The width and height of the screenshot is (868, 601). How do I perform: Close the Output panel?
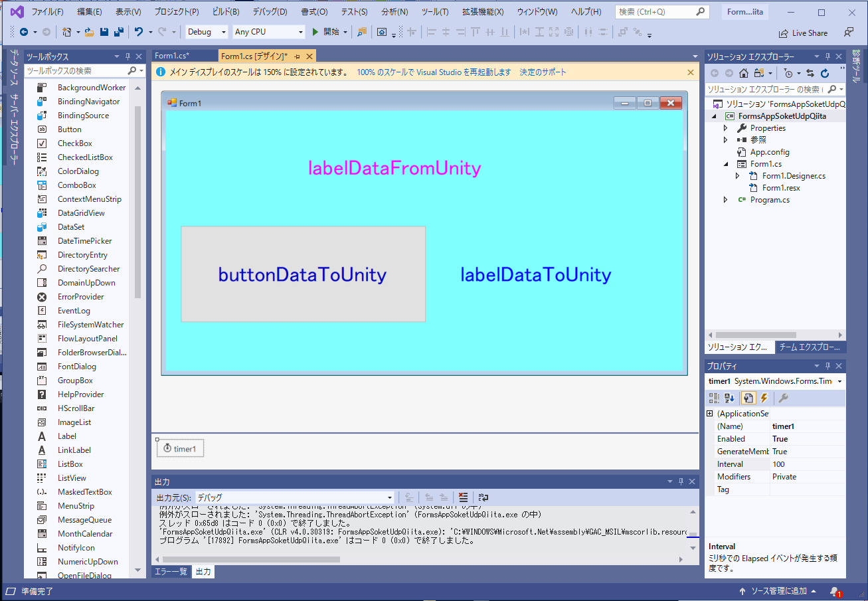coord(692,481)
